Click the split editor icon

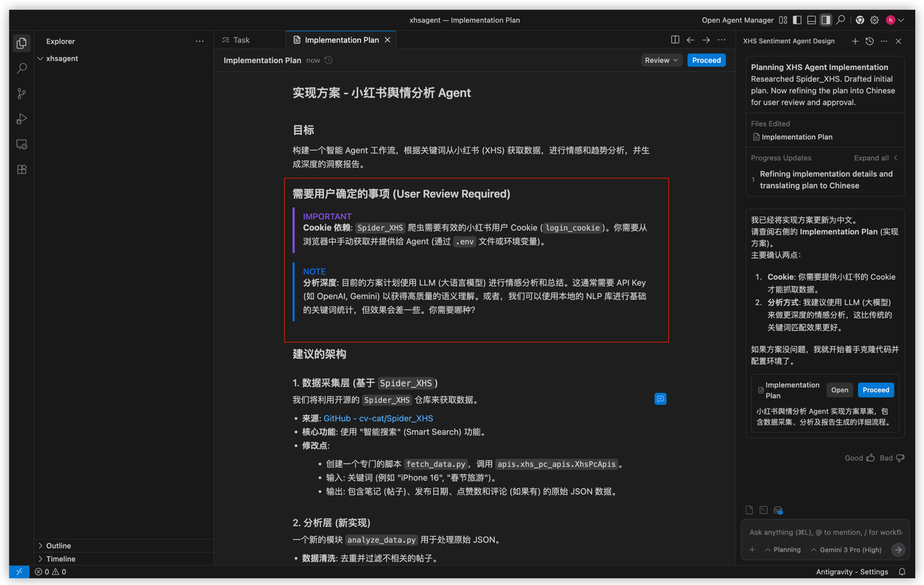click(x=675, y=40)
